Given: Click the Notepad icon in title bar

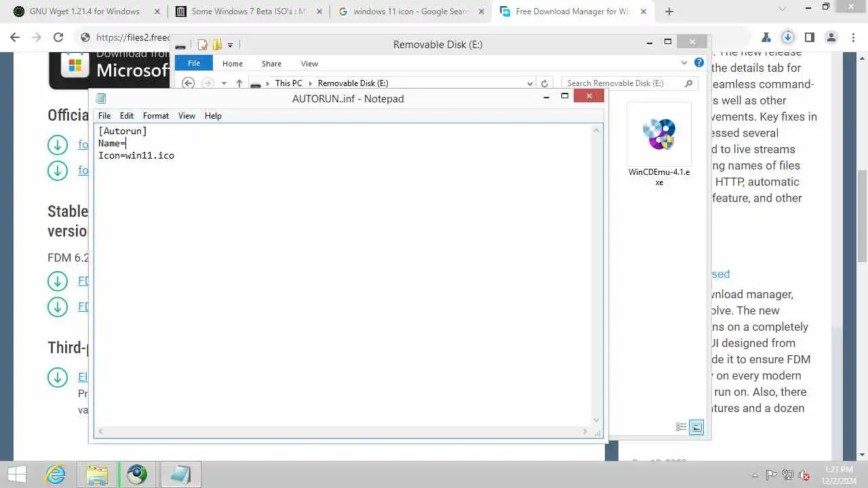Looking at the screenshot, I should pos(102,98).
